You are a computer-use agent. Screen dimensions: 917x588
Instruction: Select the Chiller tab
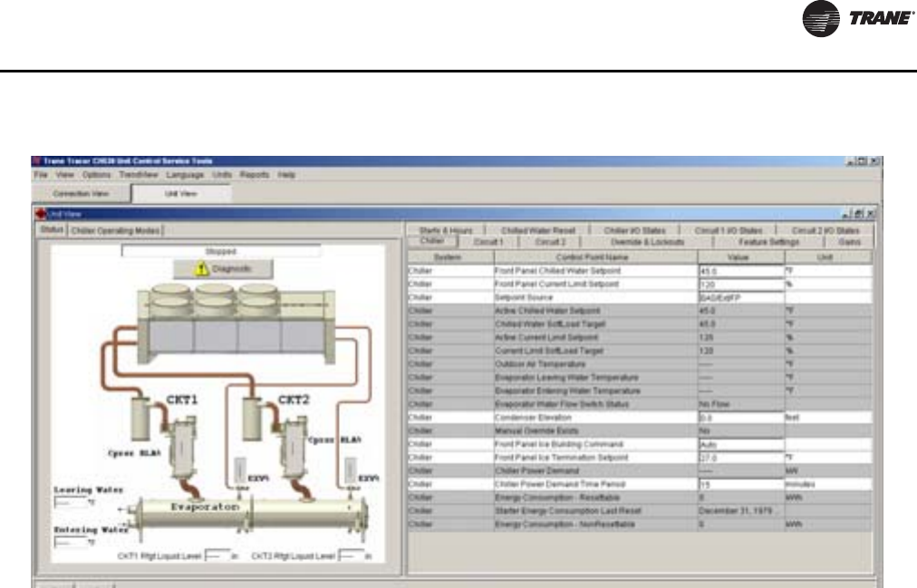point(432,241)
